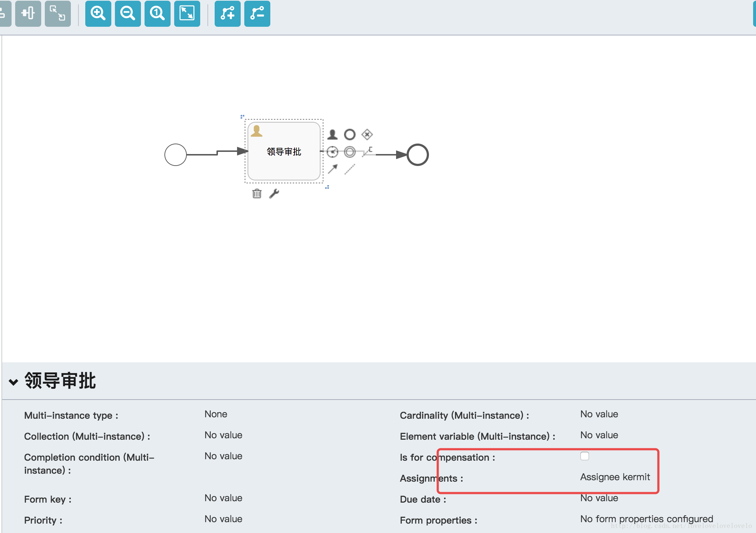Image resolution: width=756 pixels, height=533 pixels.
Task: Add a user task from the quick menu
Action: point(332,135)
